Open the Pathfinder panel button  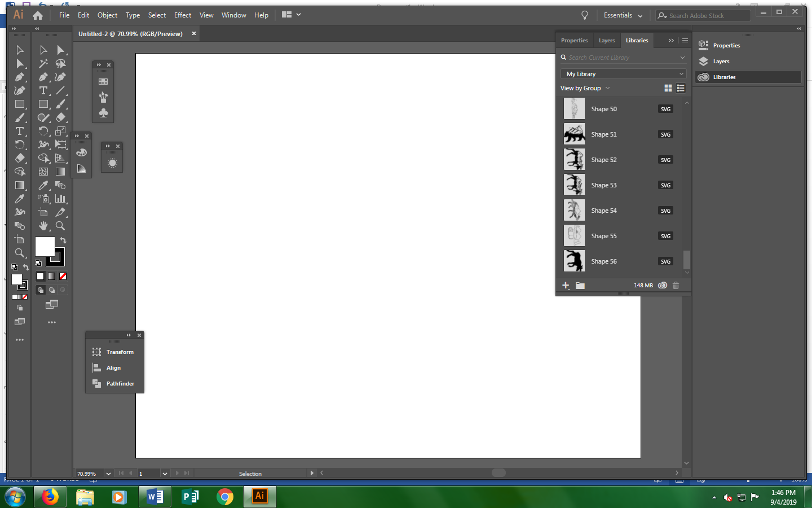(114, 383)
